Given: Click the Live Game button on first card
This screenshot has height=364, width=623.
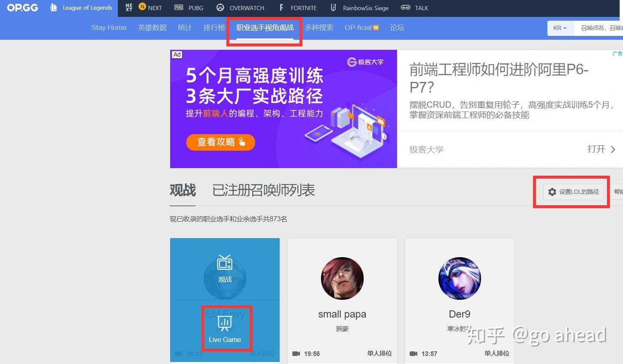Looking at the screenshot, I should coord(225,330).
